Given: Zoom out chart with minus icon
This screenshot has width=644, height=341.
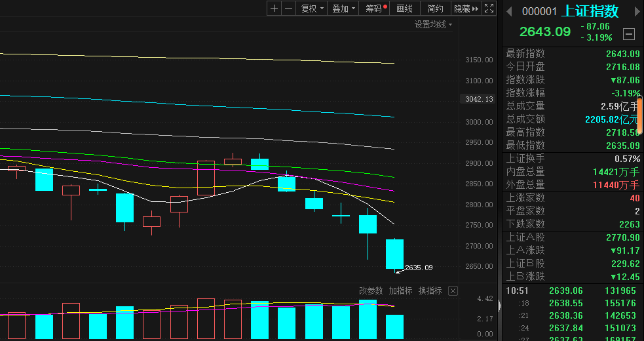Looking at the screenshot, I should point(288,9).
